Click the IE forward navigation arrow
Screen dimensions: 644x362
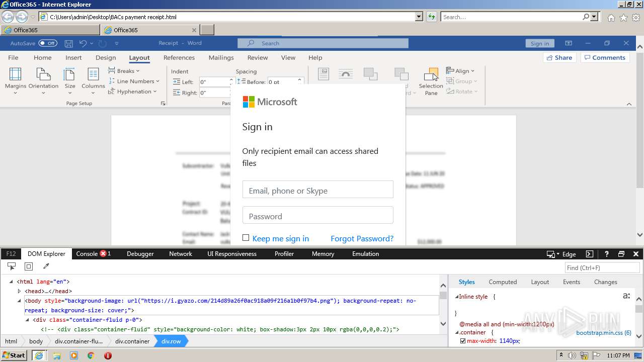(x=22, y=17)
